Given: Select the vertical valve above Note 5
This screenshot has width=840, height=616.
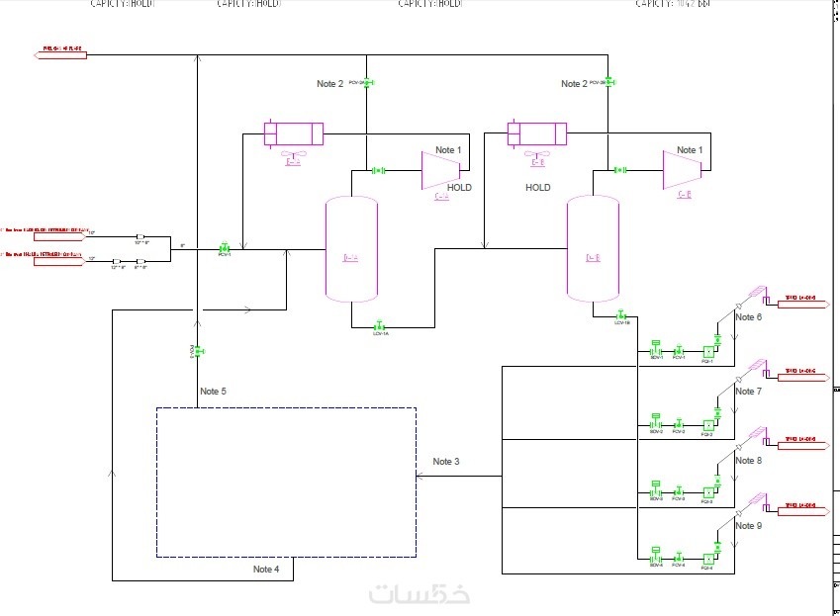Looking at the screenshot, I should click(198, 351).
